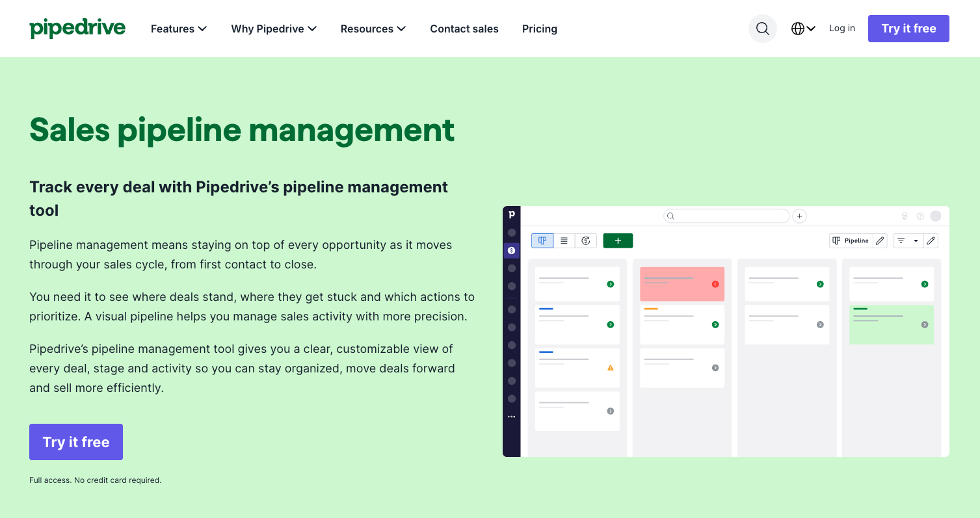Expand the Features menu

click(179, 29)
